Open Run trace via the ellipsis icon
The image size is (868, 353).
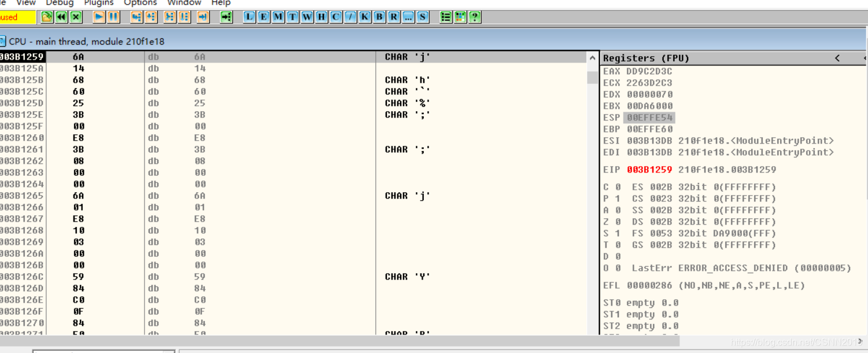(x=408, y=17)
